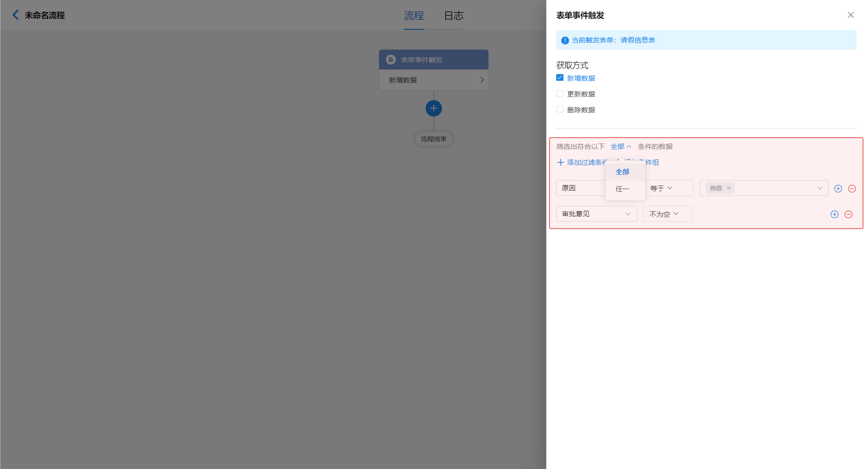
Task: Remove the 病假 tag with its x
Action: pyautogui.click(x=728, y=188)
